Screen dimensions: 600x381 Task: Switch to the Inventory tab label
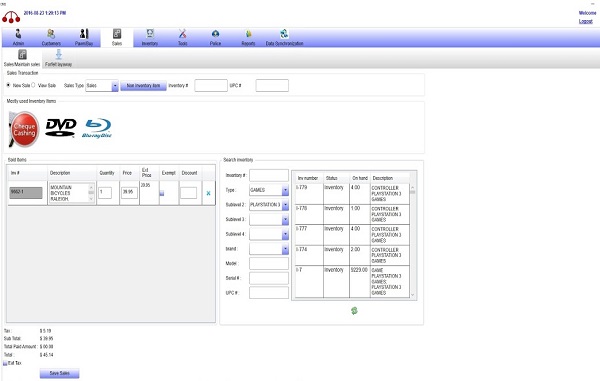pos(150,44)
